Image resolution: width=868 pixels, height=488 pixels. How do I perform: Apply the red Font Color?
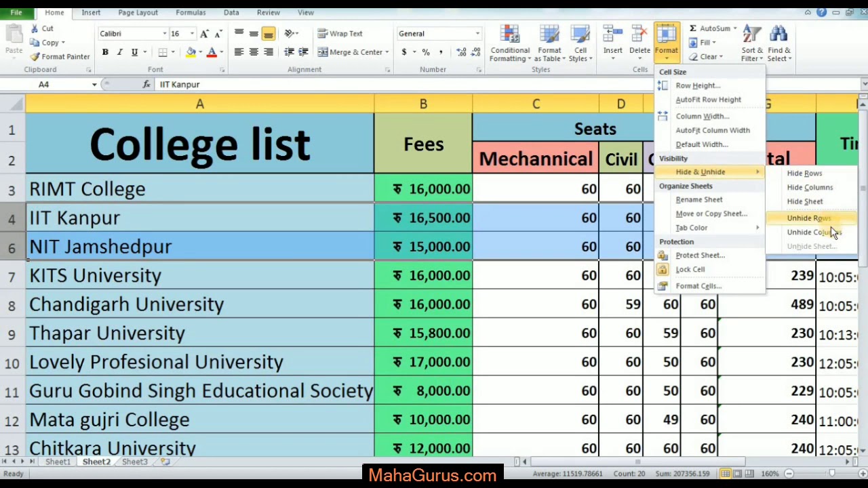point(212,52)
